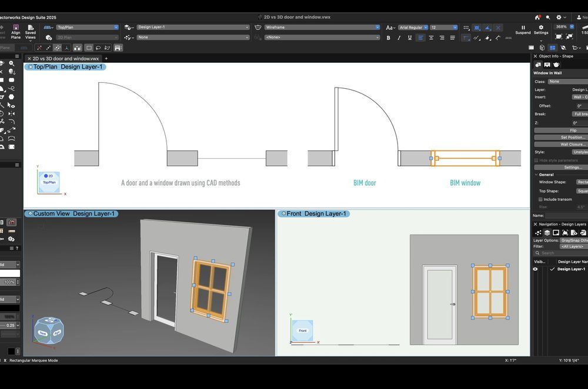Toggle bold text formatting

388,38
